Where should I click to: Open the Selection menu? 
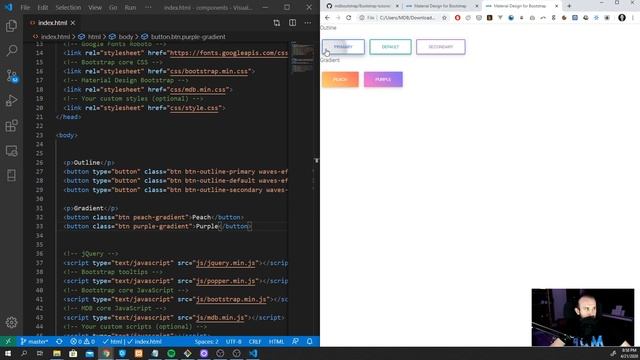tap(68, 7)
